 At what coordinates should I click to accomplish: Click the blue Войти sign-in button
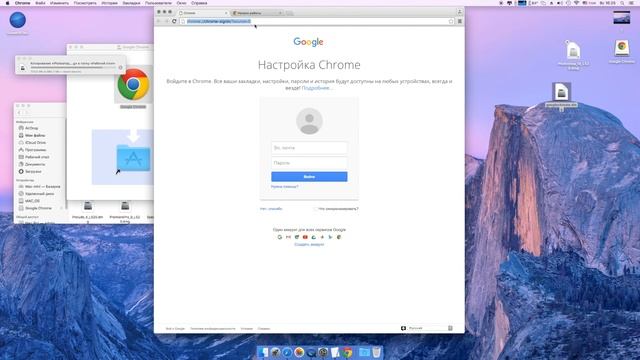pos(309,177)
